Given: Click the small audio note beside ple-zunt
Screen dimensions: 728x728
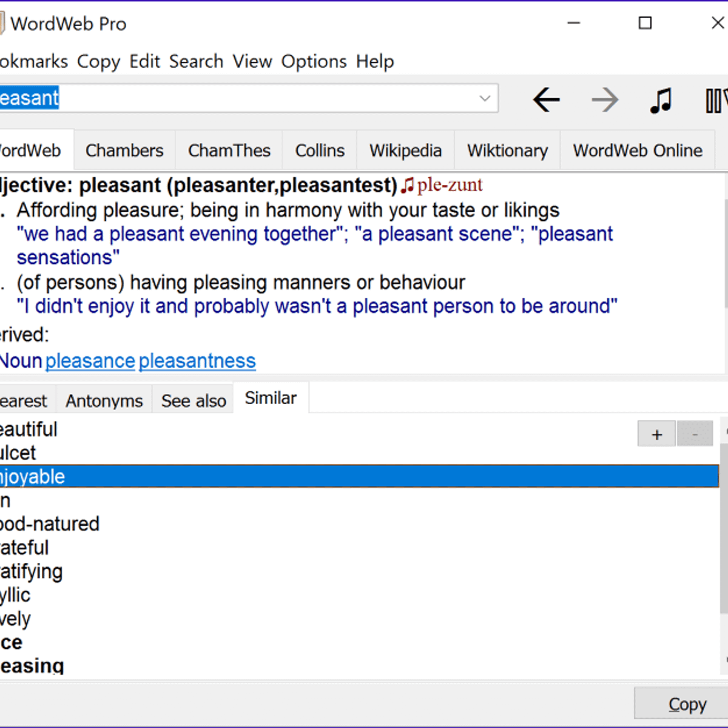Looking at the screenshot, I should tap(407, 186).
